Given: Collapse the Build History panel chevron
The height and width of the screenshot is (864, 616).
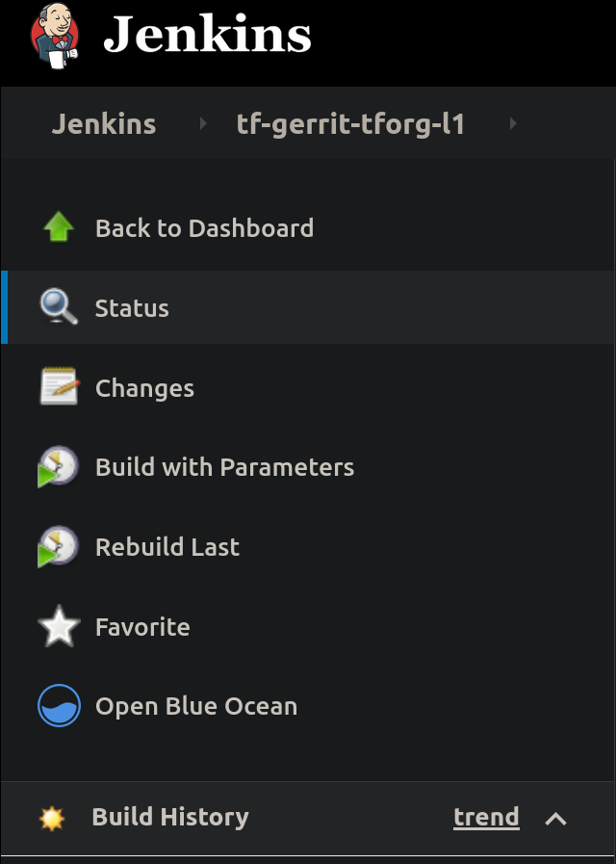Looking at the screenshot, I should 555,819.
